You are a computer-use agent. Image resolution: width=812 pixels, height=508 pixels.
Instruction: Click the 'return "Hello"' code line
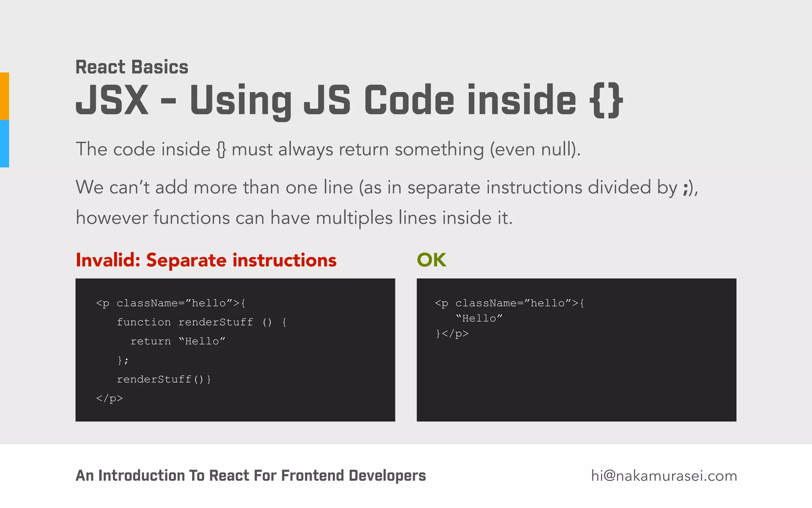[x=178, y=341]
